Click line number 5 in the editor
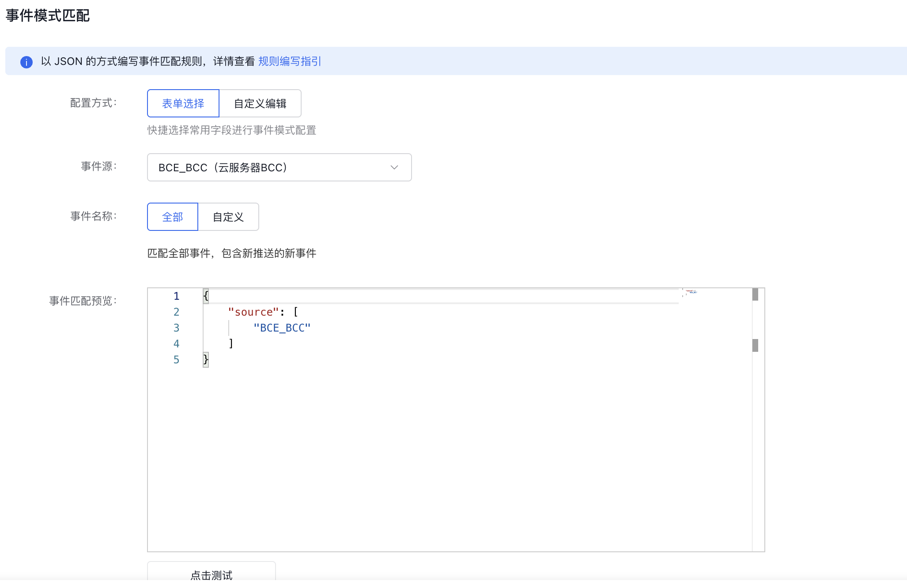 pyautogui.click(x=176, y=360)
